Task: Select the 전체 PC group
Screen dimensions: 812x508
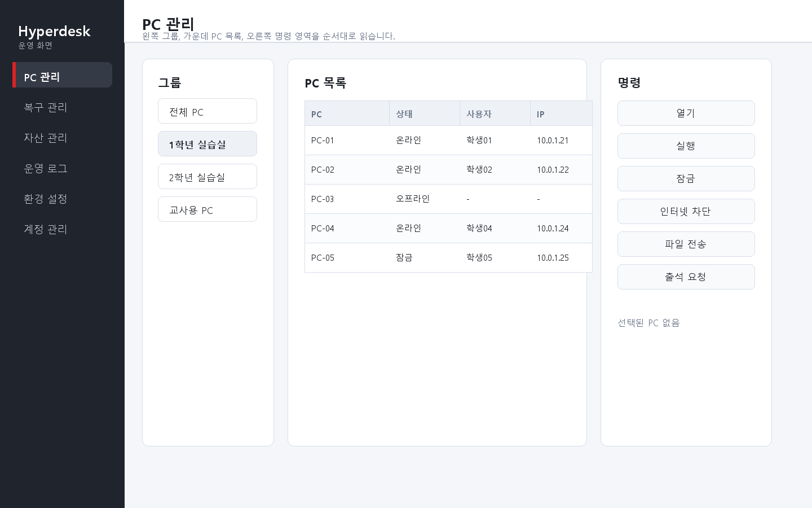Action: (208, 111)
